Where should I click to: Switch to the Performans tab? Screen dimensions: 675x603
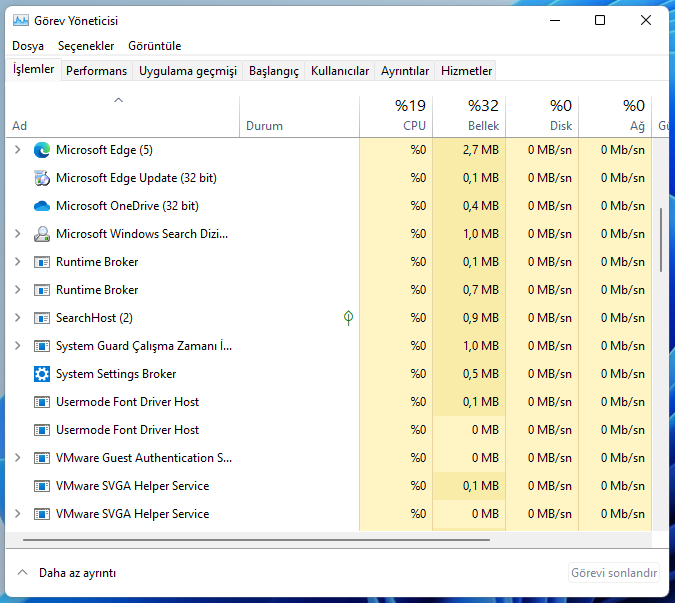pos(96,71)
